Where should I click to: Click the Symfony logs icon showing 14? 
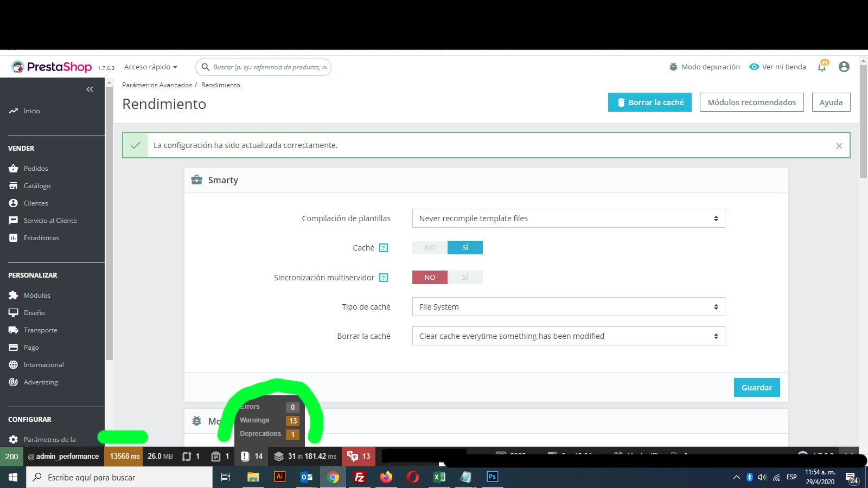252,457
